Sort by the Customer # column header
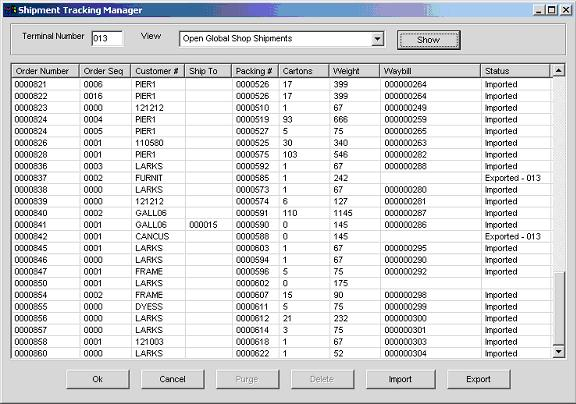 point(157,71)
